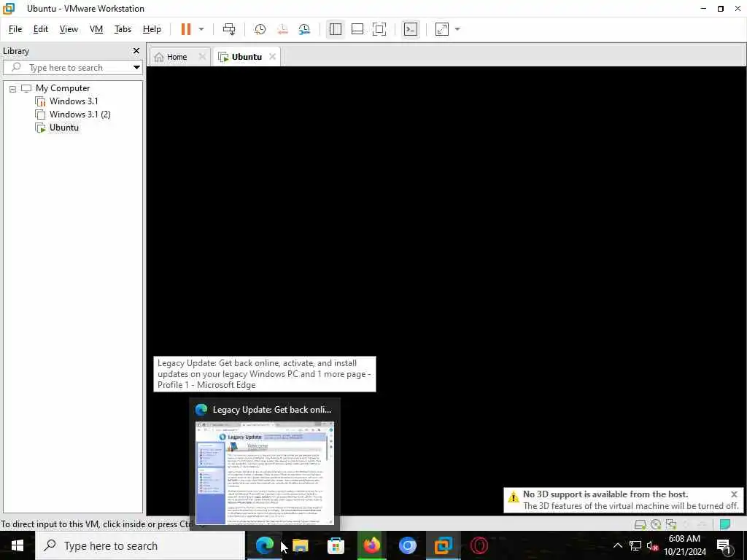The image size is (747, 560).
Task: Select Ubuntu in the Library tree
Action: (64, 128)
